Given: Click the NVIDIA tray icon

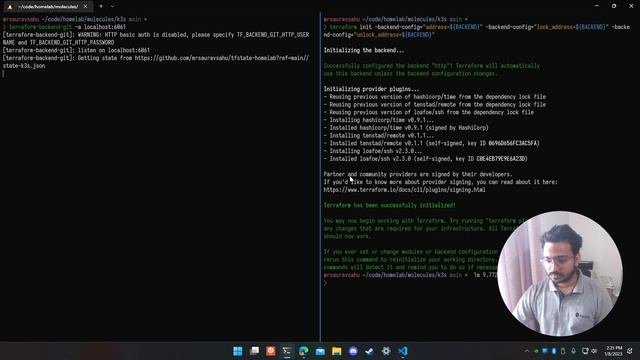Looking at the screenshot, I should (536, 351).
